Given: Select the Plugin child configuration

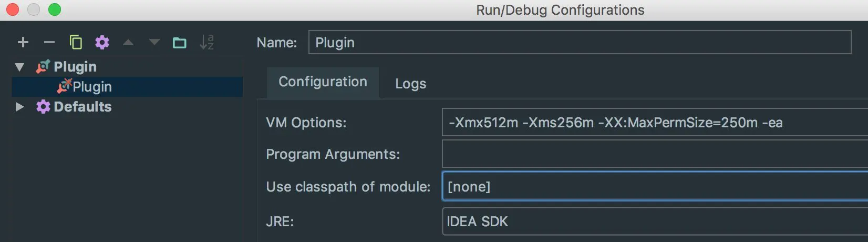Looking at the screenshot, I should (92, 87).
